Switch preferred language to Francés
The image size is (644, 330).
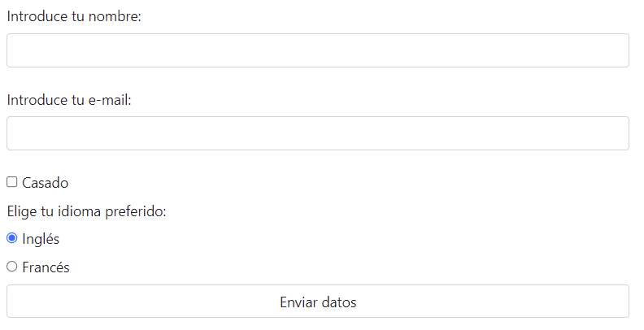[x=12, y=267]
